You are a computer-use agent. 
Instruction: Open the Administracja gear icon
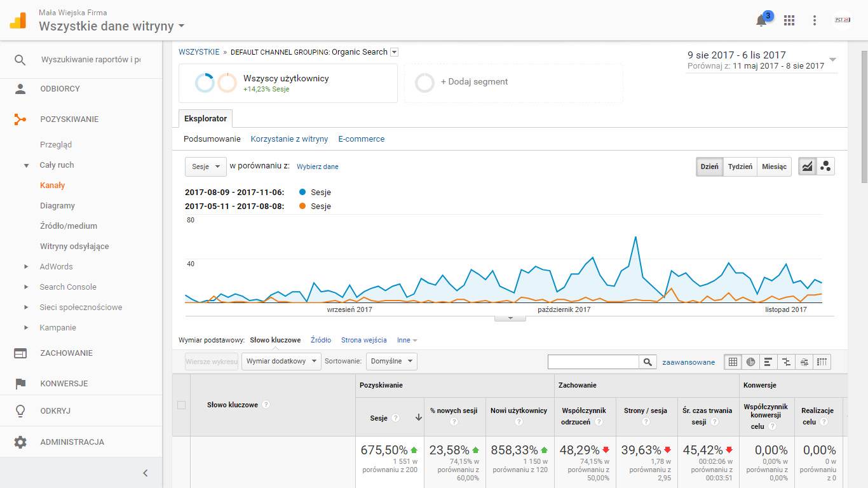click(20, 442)
